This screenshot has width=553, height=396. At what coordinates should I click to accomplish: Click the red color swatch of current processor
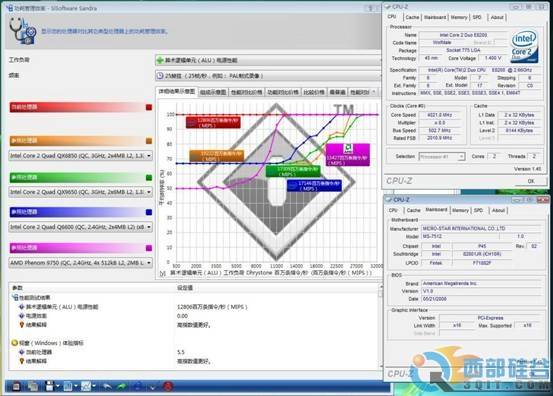[149, 107]
